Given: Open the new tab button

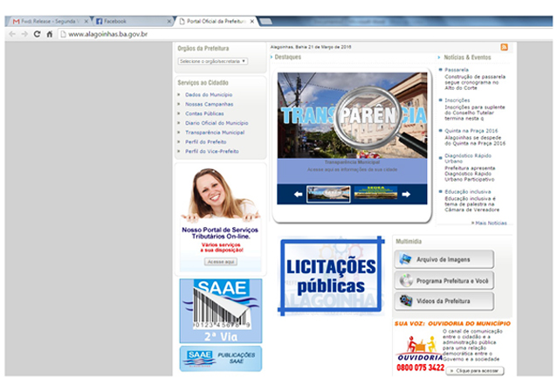Looking at the screenshot, I should pos(265,22).
